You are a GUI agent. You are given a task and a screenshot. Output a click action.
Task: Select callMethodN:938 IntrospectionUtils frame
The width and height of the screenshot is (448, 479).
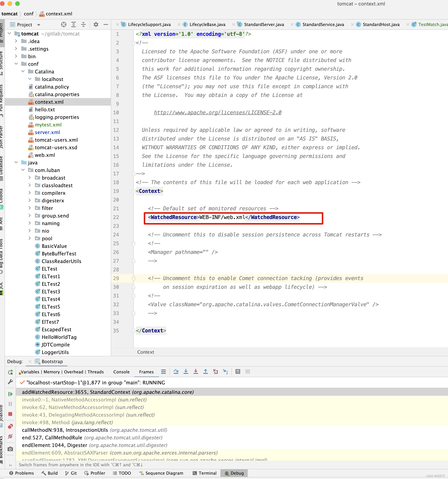tap(94, 430)
